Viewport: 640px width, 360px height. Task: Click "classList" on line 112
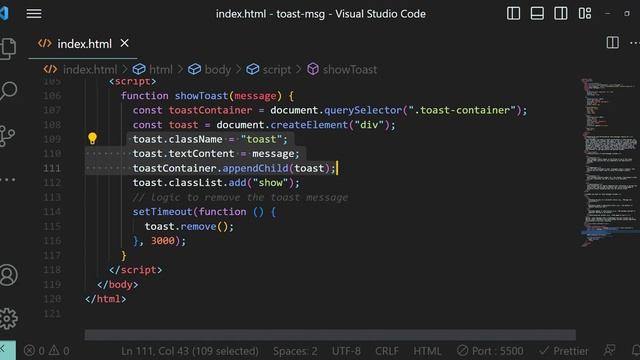pos(196,183)
